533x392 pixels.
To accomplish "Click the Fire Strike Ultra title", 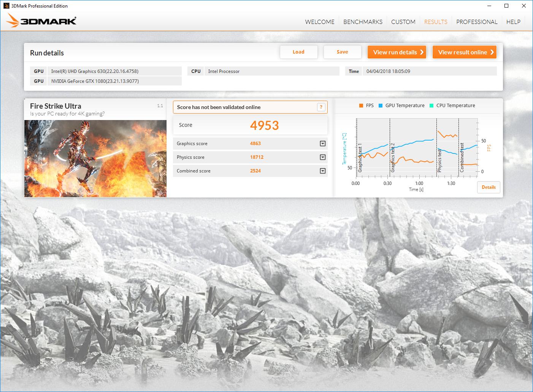I will coord(56,106).
